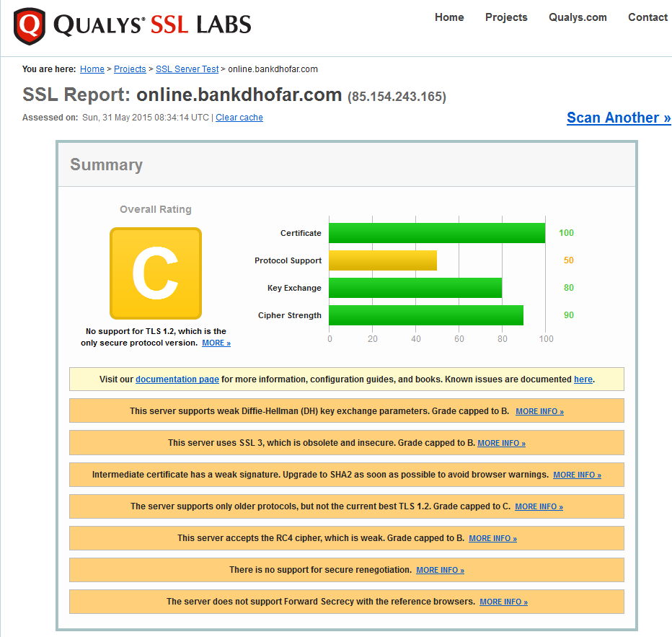Image resolution: width=672 pixels, height=637 pixels.
Task: Click the green Key Exchange score bar
Action: pos(416,288)
